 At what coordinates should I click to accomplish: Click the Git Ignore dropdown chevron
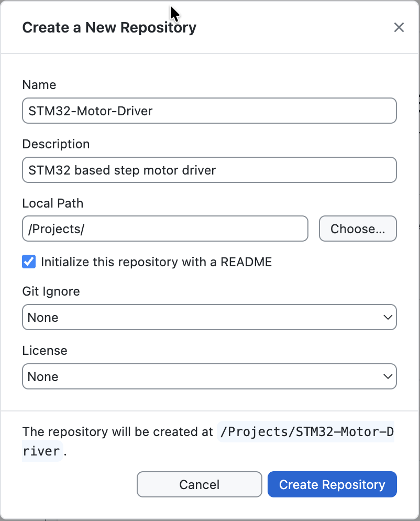pyautogui.click(x=387, y=317)
